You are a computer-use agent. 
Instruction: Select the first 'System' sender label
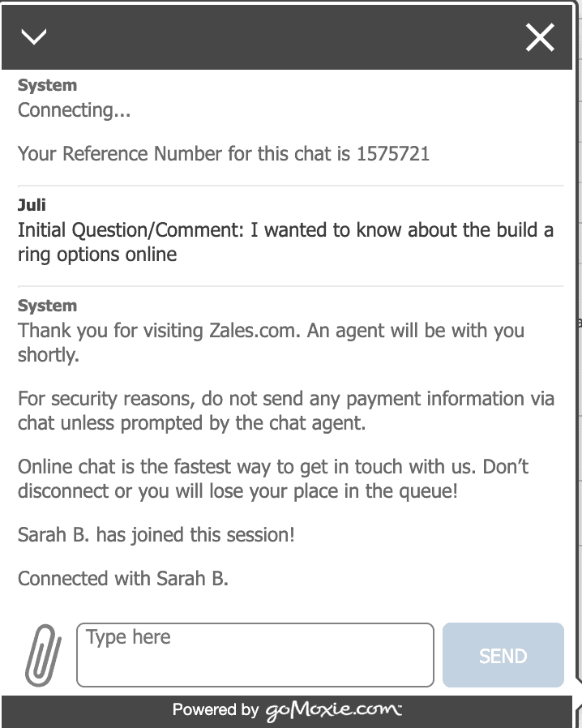(47, 85)
